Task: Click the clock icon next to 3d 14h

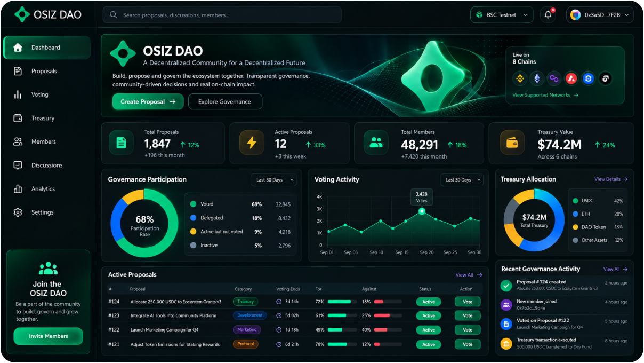Action: pyautogui.click(x=279, y=302)
